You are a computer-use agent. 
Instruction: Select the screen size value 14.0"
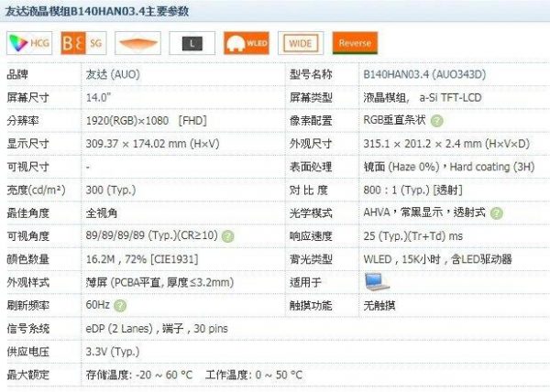(99, 97)
